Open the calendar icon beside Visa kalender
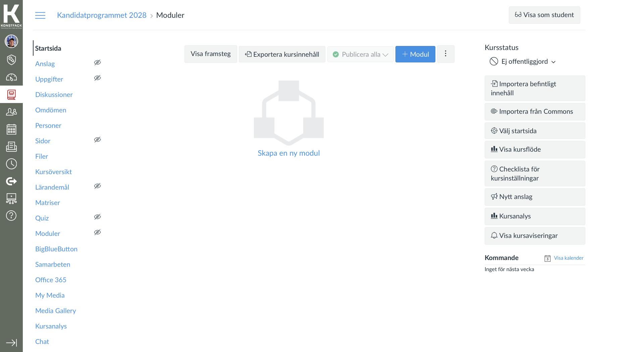This screenshot has height=352, width=644. 547,258
